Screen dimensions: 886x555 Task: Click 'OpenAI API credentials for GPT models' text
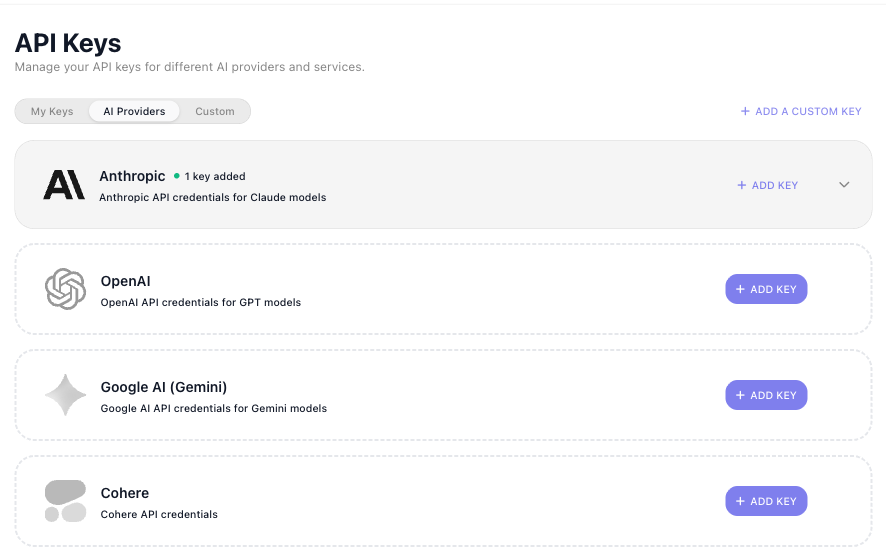pos(201,302)
